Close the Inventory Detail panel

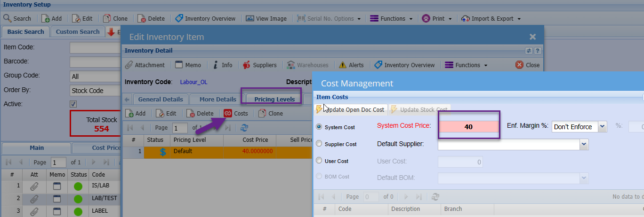(528, 65)
